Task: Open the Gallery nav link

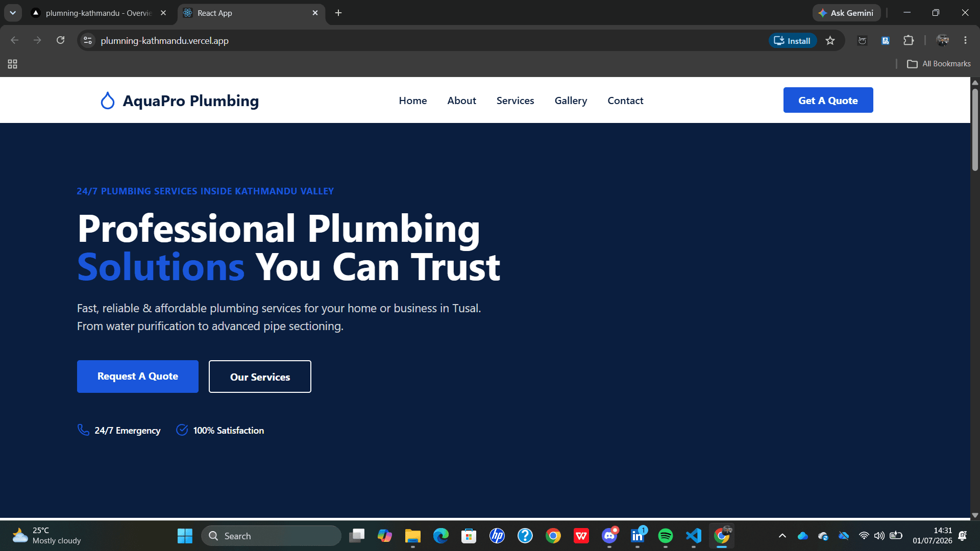Action: (x=571, y=101)
